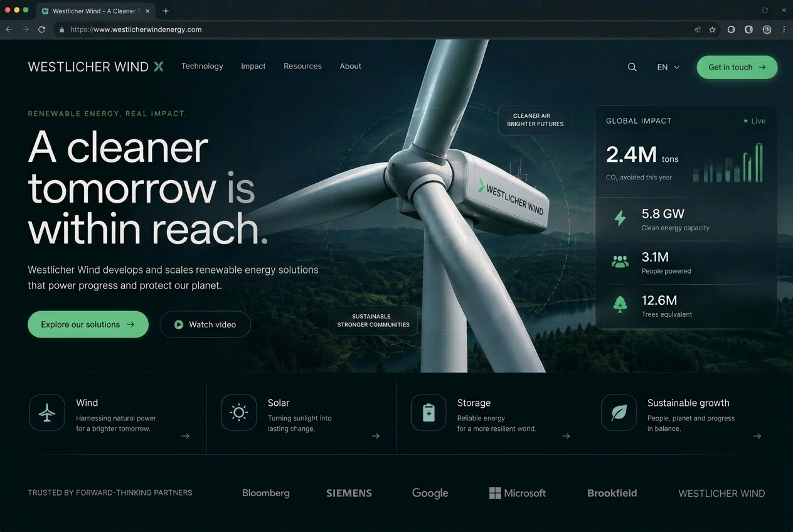Click the Sustainable growth card title

click(x=688, y=403)
